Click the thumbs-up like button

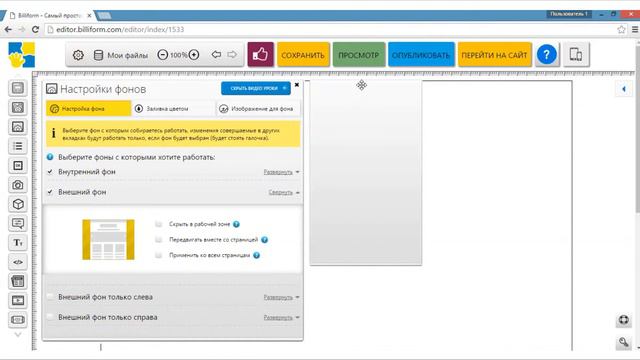click(260, 54)
